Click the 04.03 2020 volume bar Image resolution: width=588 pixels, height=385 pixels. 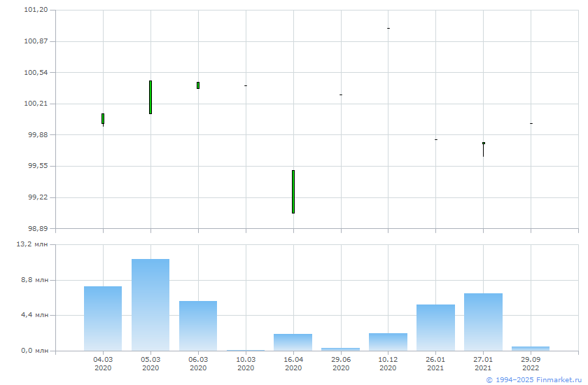click(103, 318)
